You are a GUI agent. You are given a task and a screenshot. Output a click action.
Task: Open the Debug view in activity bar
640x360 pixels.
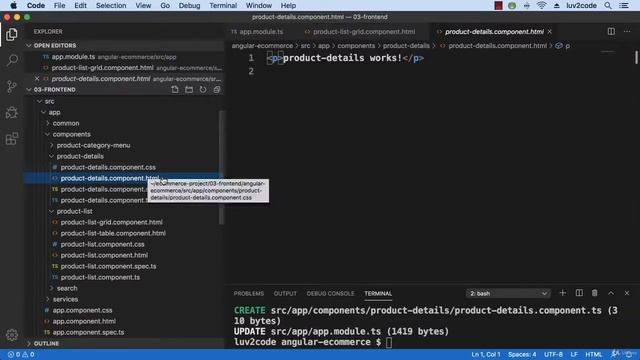coord(11,113)
